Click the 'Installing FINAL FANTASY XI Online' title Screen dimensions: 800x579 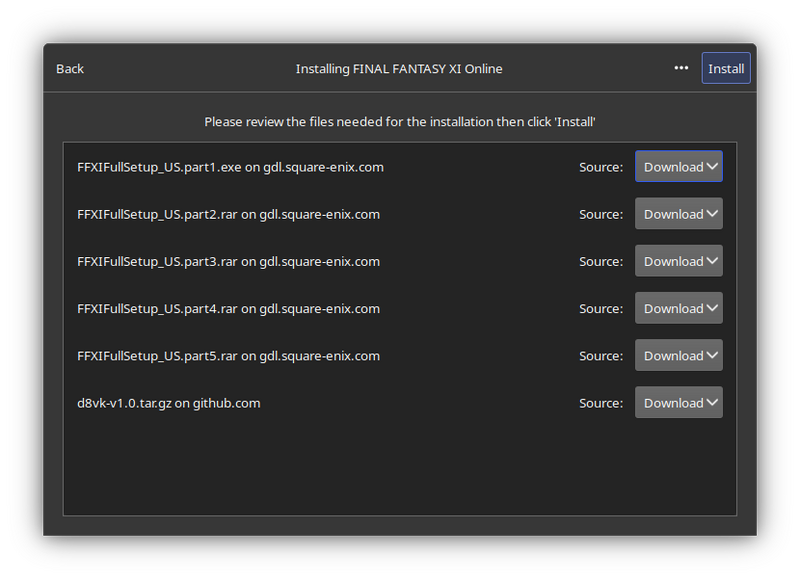[399, 69]
